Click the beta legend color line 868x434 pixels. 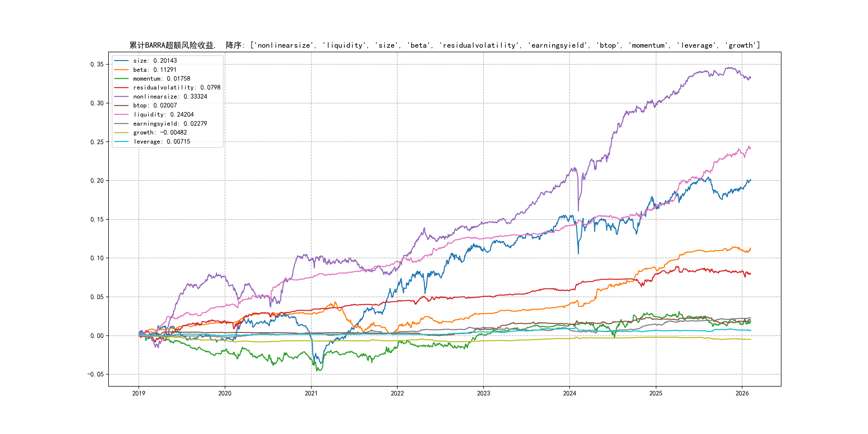tap(121, 70)
